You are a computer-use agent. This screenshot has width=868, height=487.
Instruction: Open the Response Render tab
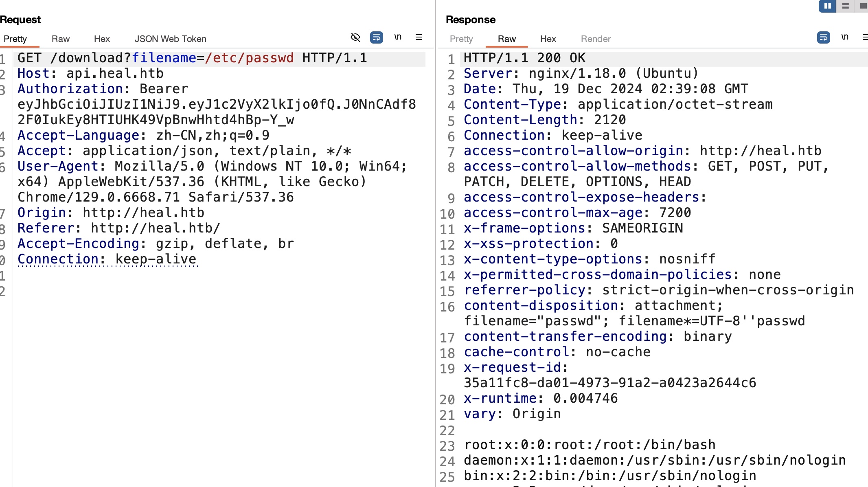coord(596,39)
